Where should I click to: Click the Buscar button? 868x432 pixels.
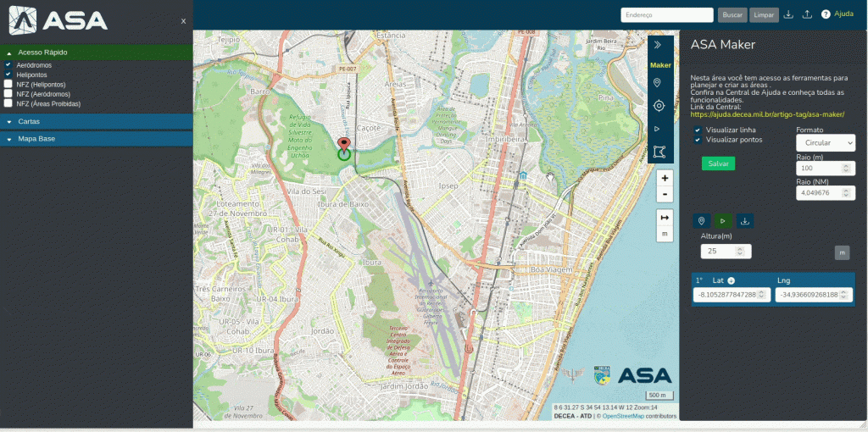point(732,15)
